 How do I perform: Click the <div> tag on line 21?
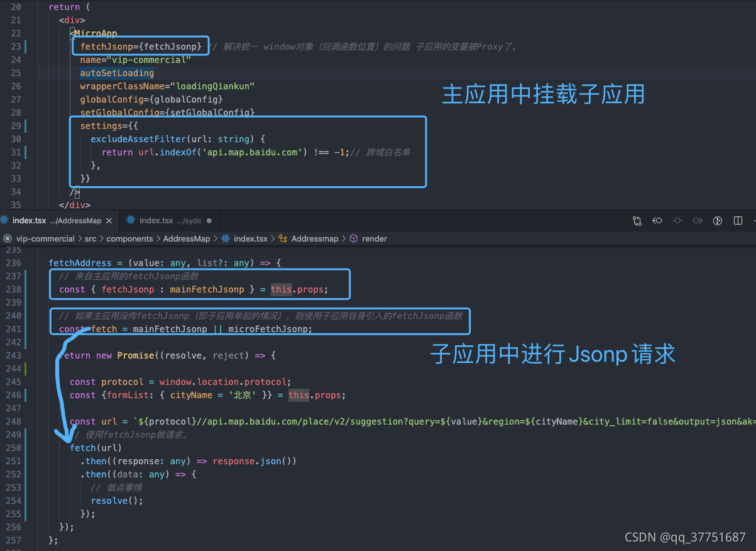(x=72, y=20)
